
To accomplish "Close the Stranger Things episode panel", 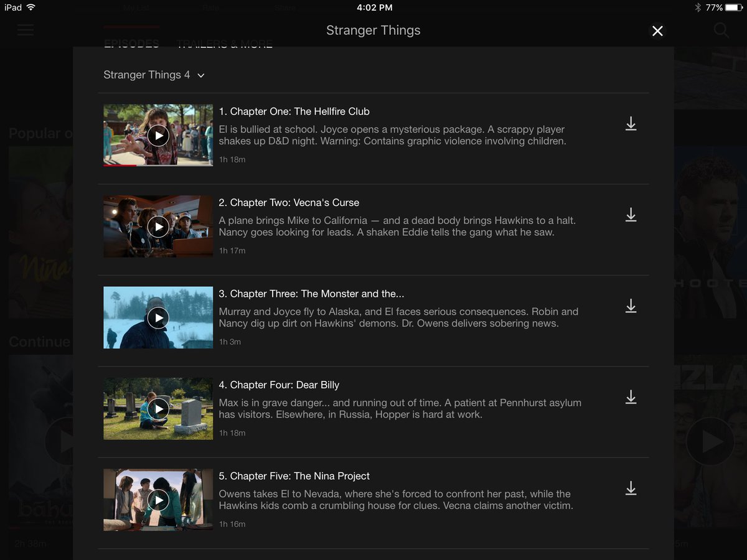I will (657, 30).
